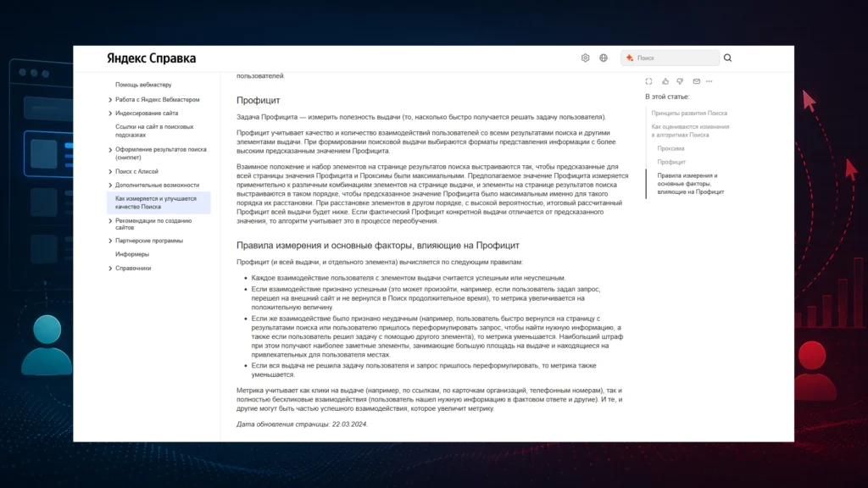
Task: Click the Яндекс Справка logo
Action: click(x=151, y=58)
